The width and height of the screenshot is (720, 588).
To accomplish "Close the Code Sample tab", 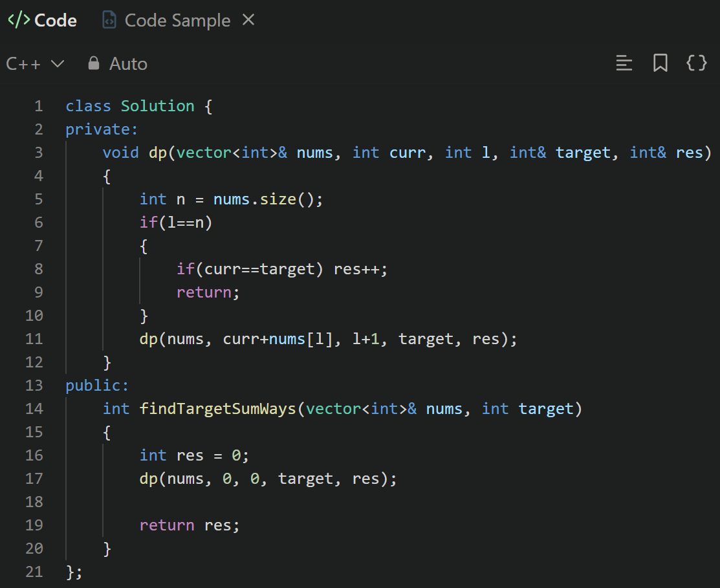I will point(248,20).
